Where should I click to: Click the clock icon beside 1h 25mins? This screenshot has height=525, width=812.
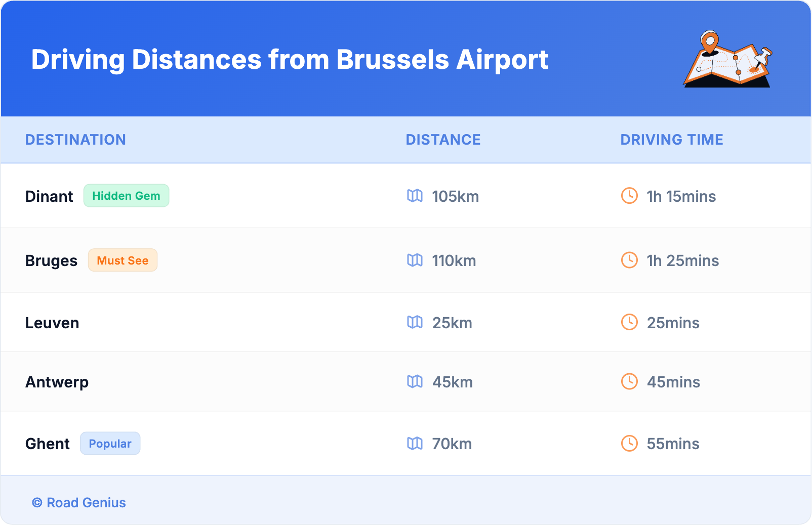tap(629, 260)
